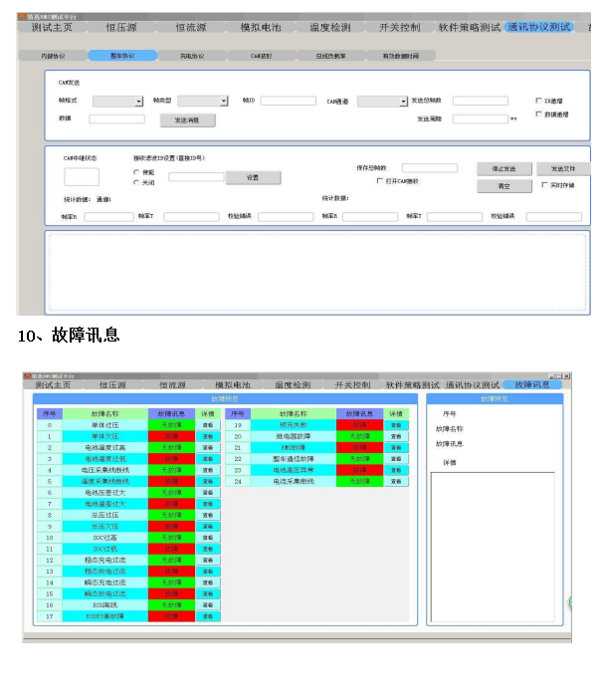Click the 发送文件 button

point(563,168)
